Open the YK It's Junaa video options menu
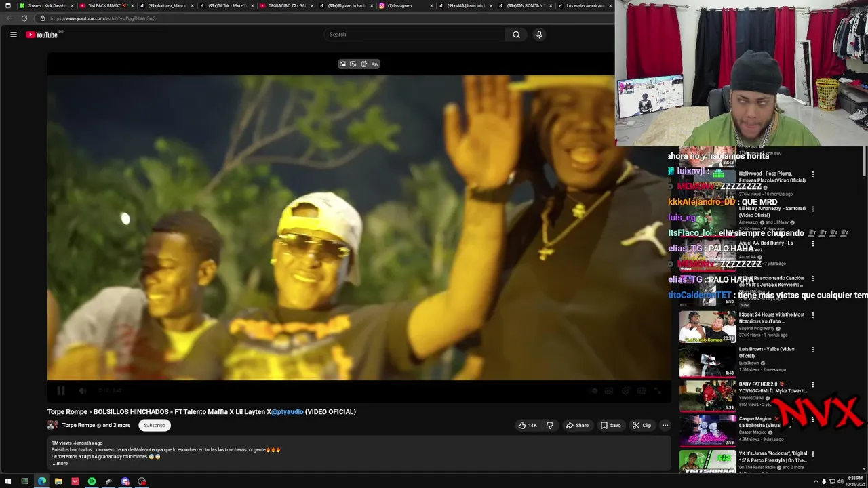This screenshot has height=488, width=868. click(812, 454)
